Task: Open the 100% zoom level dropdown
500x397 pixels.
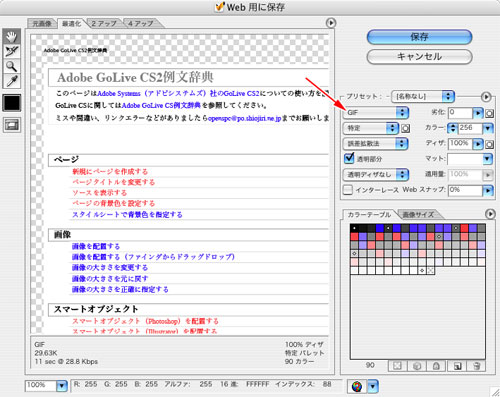Action: [x=62, y=386]
